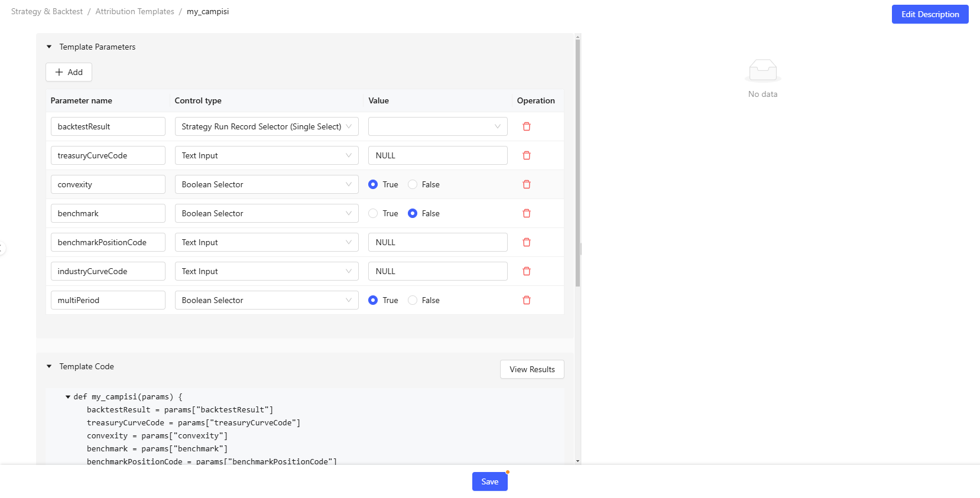980x498 pixels.
Task: Click the Edit Description button
Action: pos(929,14)
